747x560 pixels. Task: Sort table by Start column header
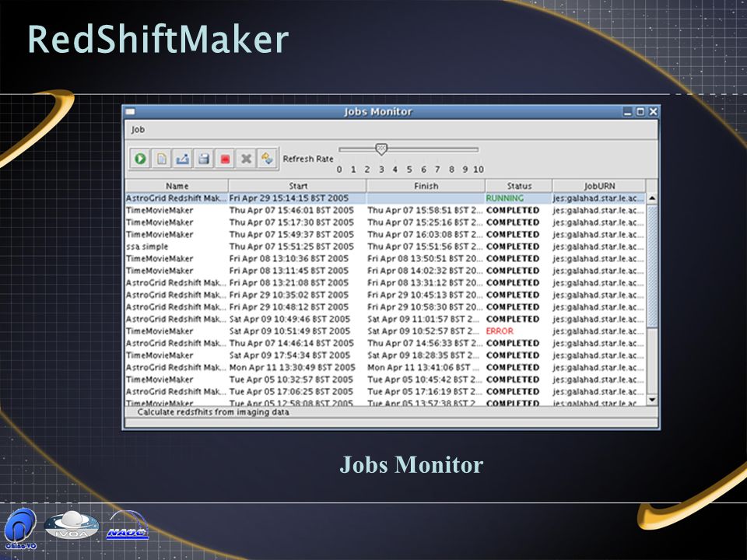pyautogui.click(x=298, y=186)
